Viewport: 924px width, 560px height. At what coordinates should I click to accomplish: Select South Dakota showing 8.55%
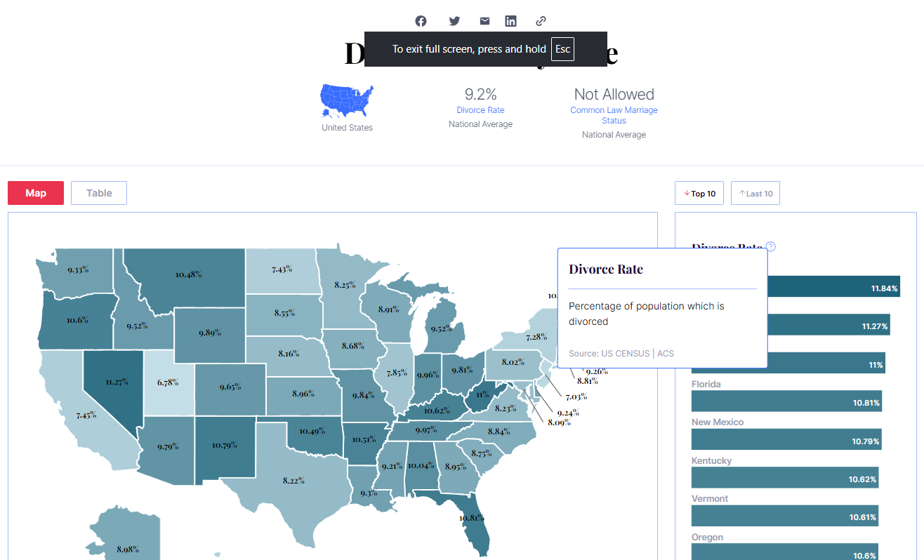tap(284, 313)
